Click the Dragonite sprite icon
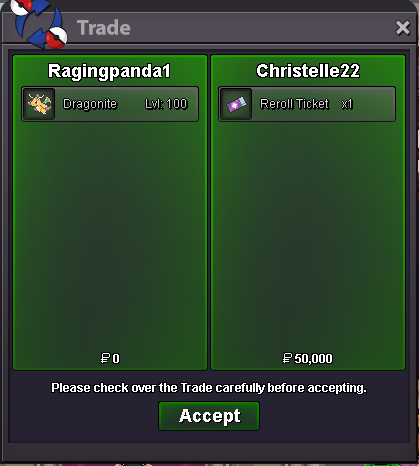Screen dimensions: 419x466 click(39, 104)
